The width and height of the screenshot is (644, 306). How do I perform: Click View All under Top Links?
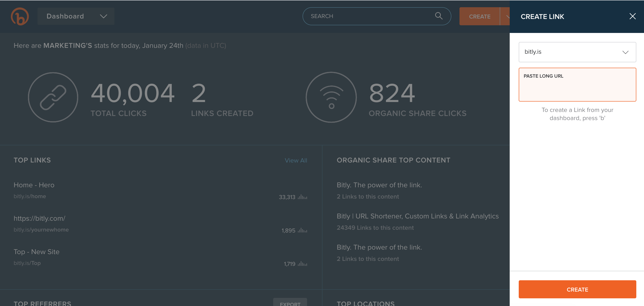[x=296, y=160]
